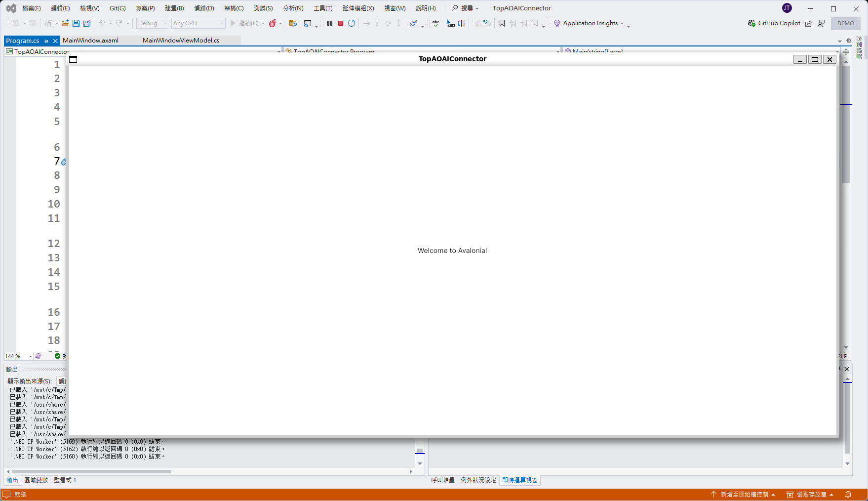
Task: Select the 監看式 1 tab
Action: tap(65, 480)
